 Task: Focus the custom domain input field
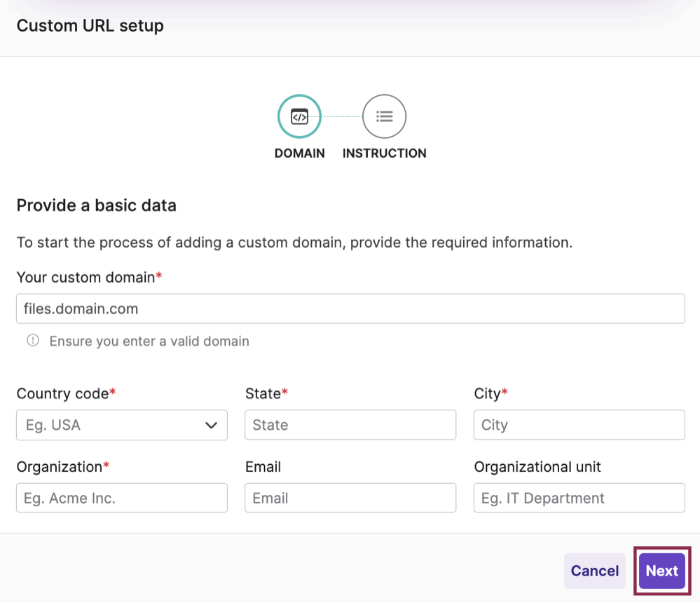[x=350, y=309]
